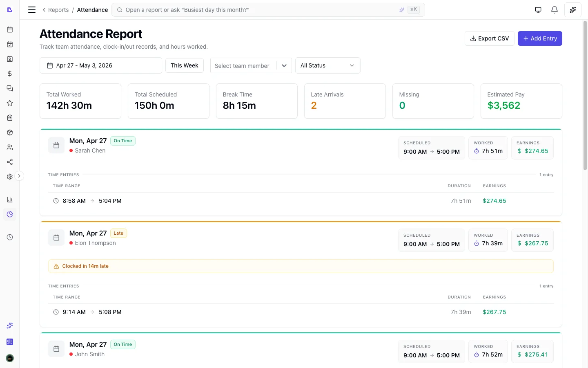588x368 pixels.
Task: Open the clipboard icon in the sidebar
Action: 10,118
